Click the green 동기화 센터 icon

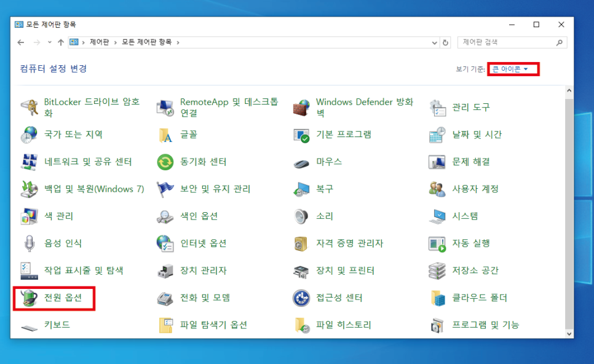(x=165, y=162)
